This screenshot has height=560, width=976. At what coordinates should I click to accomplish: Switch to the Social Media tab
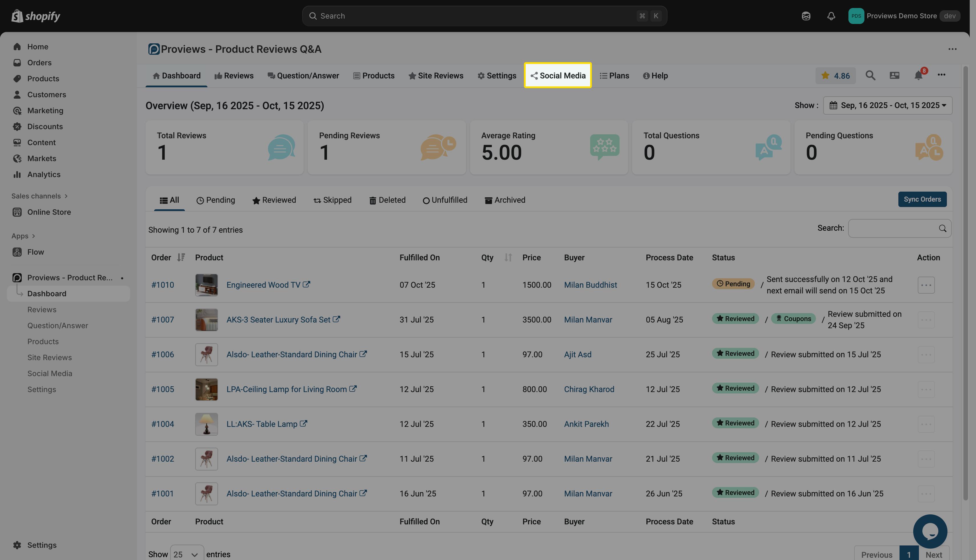(558, 76)
